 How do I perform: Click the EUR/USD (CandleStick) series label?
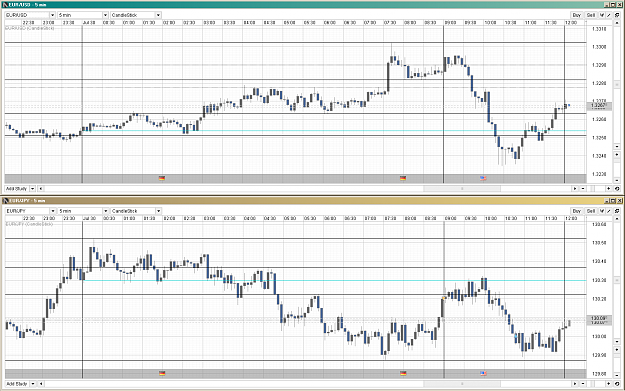pos(29,28)
